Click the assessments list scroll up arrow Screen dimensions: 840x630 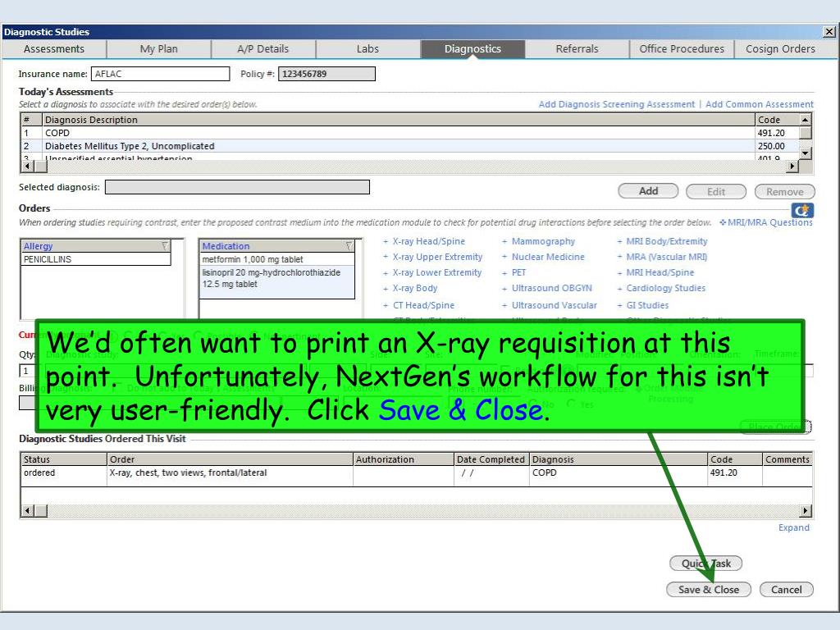805,120
